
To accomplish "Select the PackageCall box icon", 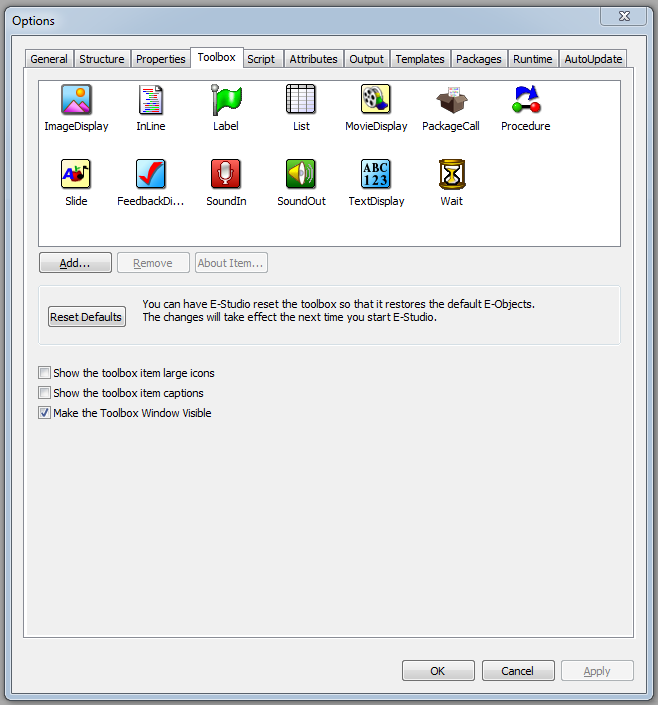I will [x=451, y=99].
